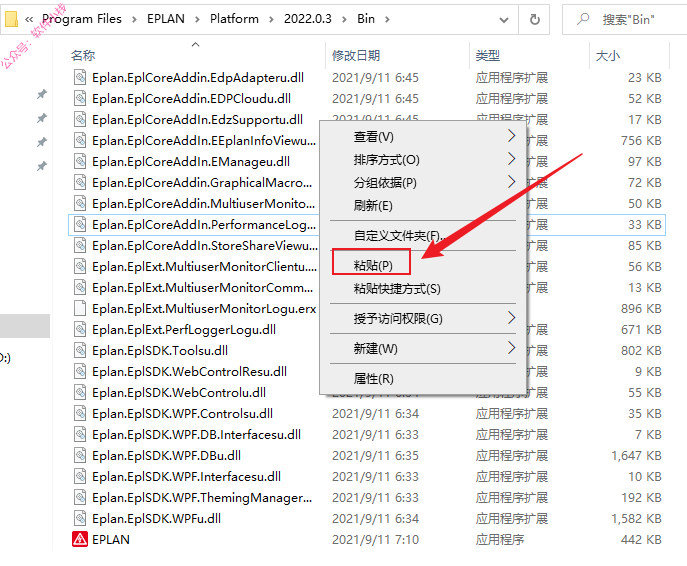Click the second pin icon in the sidebar
687x566 pixels.
42,118
